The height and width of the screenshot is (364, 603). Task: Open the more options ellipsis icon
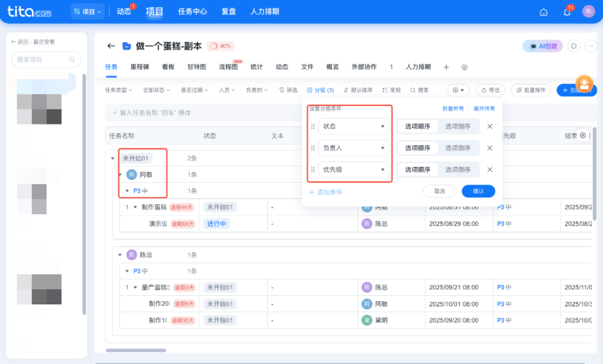[x=591, y=46]
